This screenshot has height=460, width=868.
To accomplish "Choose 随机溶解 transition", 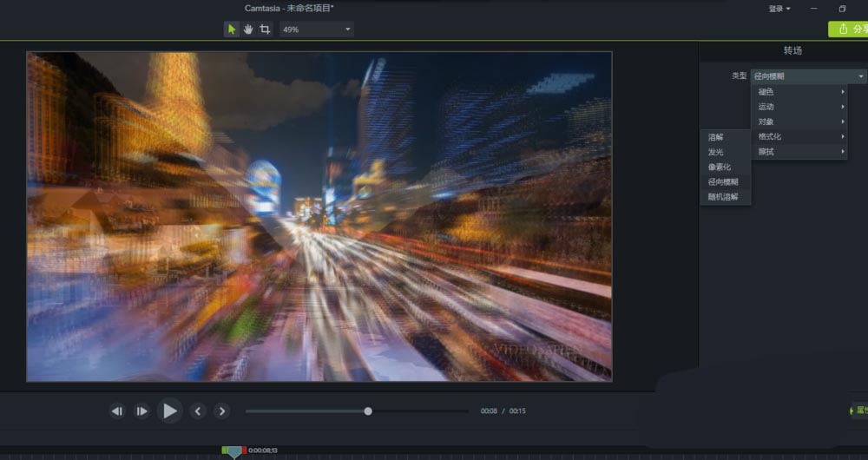I will [x=726, y=197].
